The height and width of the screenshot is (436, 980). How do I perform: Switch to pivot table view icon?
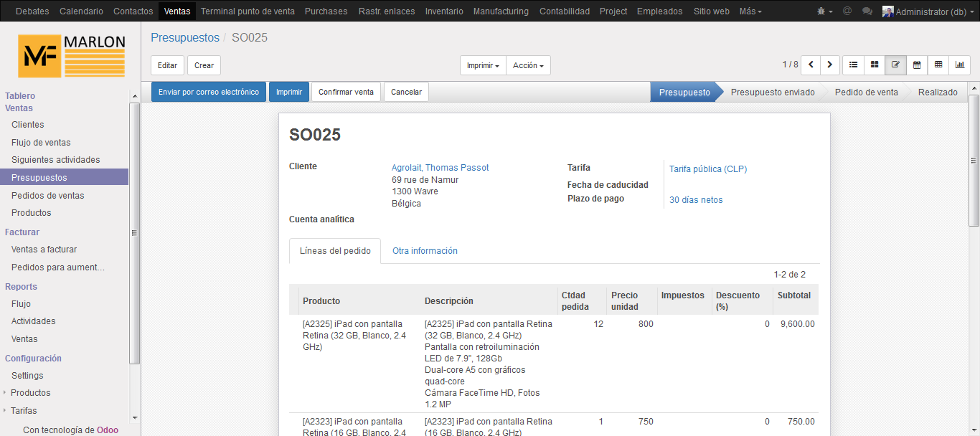(938, 65)
